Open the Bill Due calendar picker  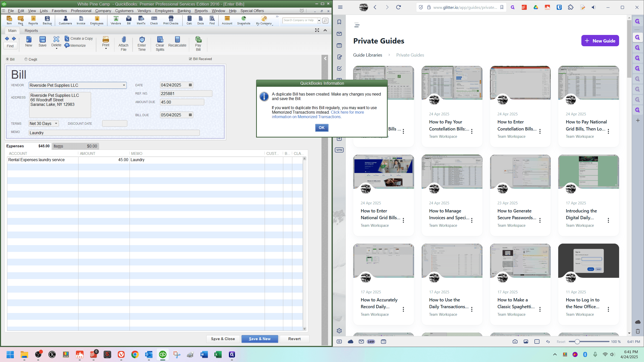click(x=190, y=115)
